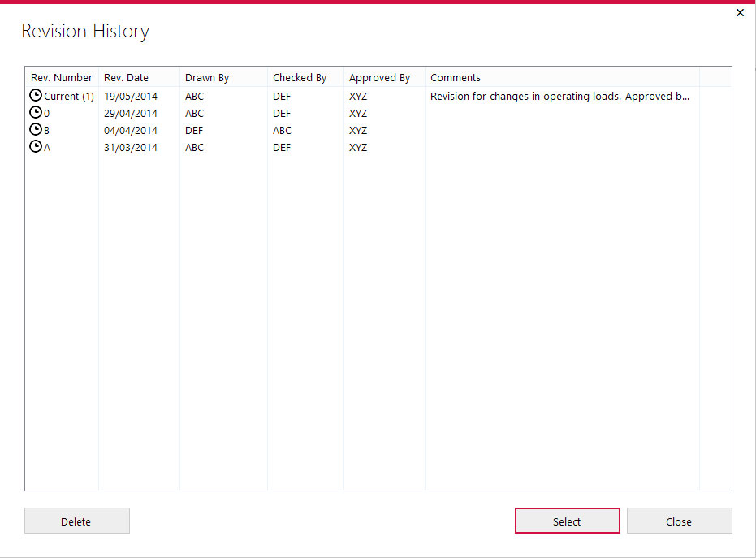The width and height of the screenshot is (756, 558).
Task: Click Approved By 'XYZ' in the 19/05/2014 row
Action: coord(358,97)
